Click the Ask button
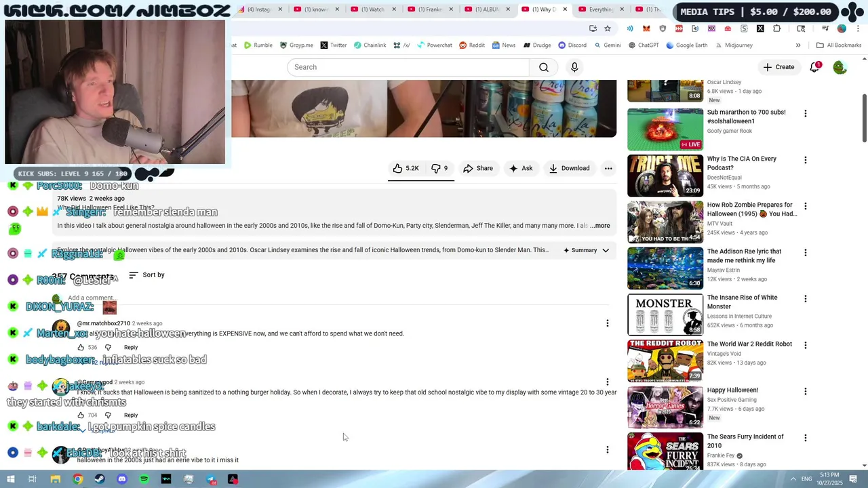Screen dimensions: 868x488 (x=521, y=168)
